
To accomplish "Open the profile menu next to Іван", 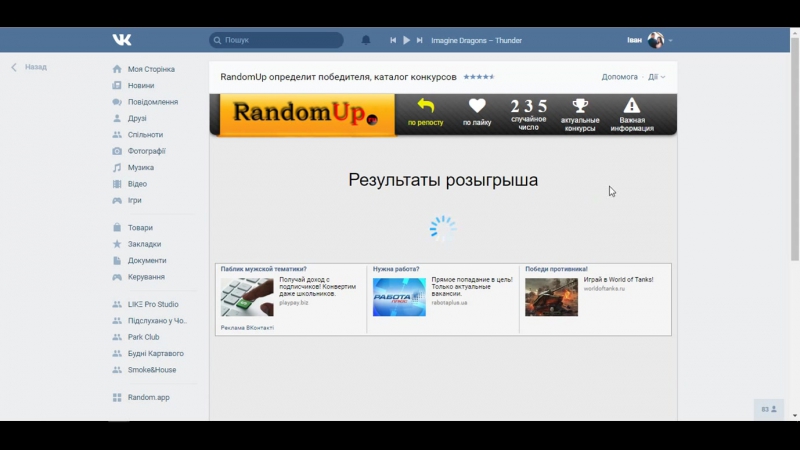I will (657, 40).
